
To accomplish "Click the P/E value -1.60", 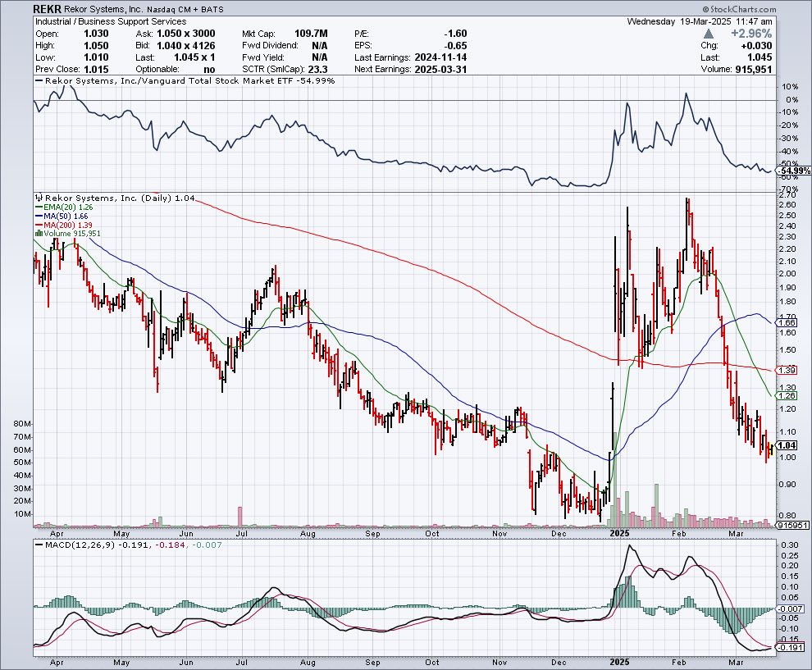I will [x=456, y=34].
